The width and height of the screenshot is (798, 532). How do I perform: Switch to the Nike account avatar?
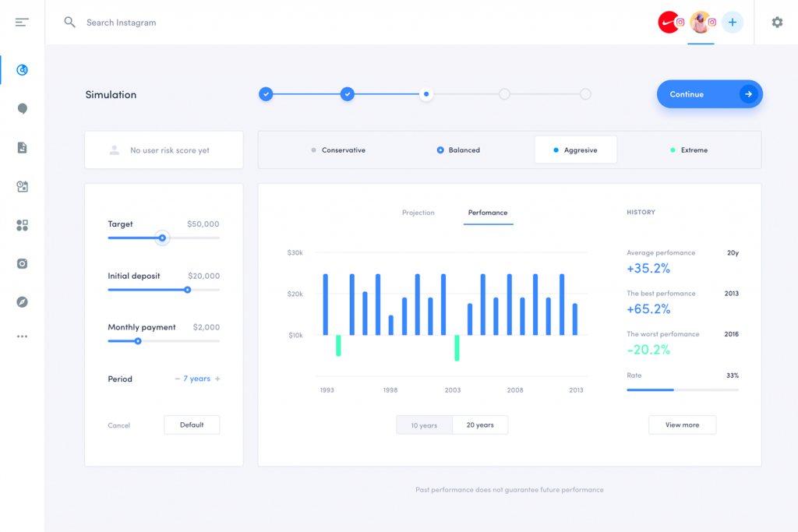(669, 23)
